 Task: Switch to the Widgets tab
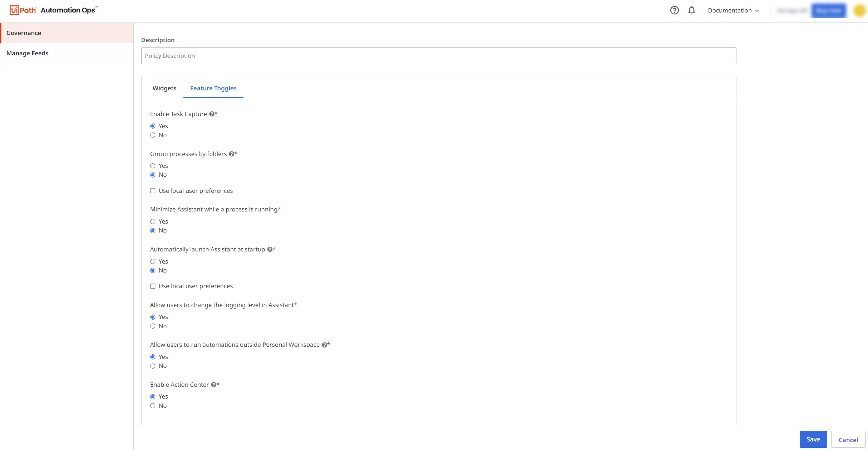coord(164,88)
